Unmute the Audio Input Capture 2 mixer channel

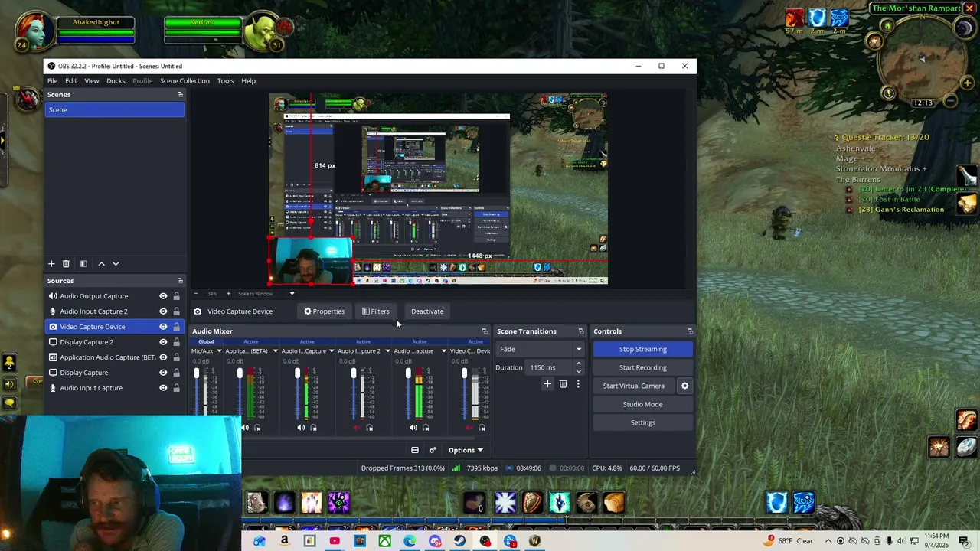[x=357, y=429]
